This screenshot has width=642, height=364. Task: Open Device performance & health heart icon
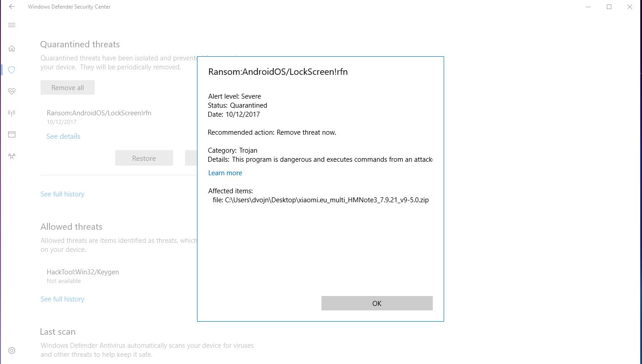[x=12, y=91]
